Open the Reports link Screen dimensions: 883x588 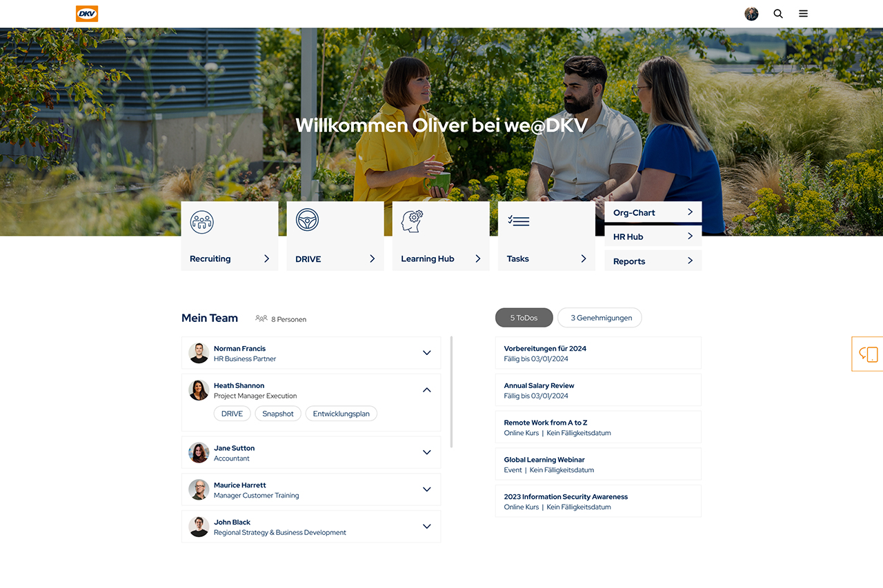[653, 261]
